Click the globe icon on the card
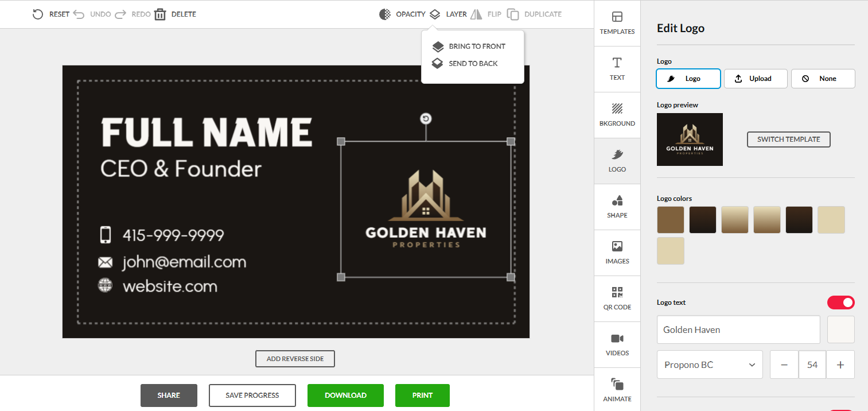The height and width of the screenshot is (411, 868). [x=105, y=285]
